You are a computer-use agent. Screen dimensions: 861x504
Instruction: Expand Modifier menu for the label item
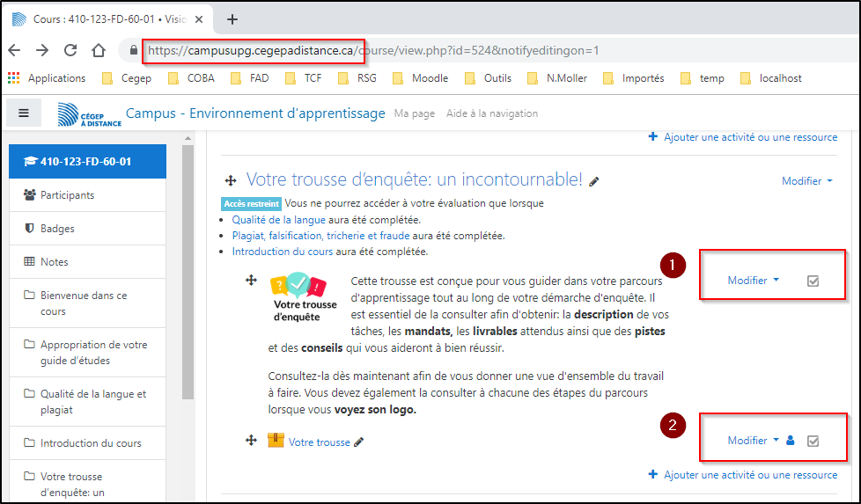753,281
